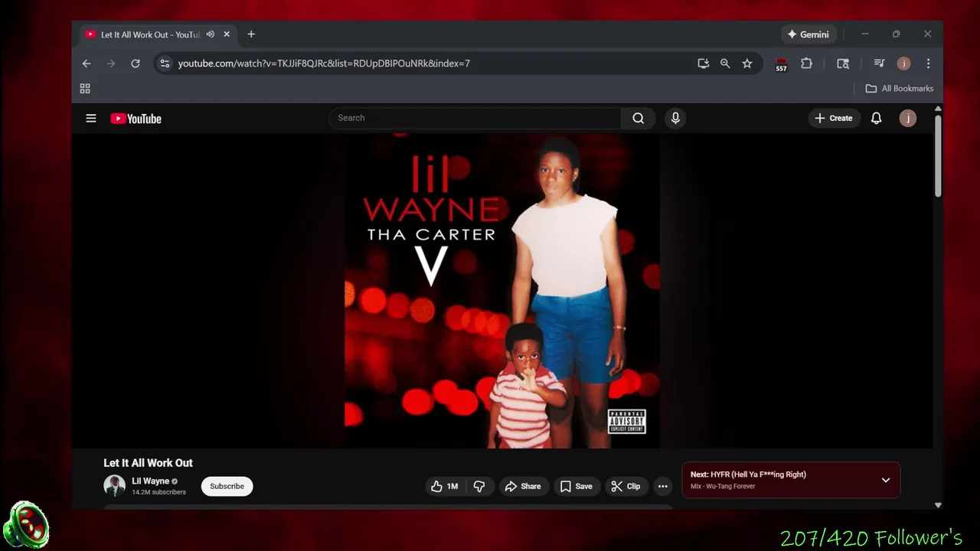
Task: Click Mix - Wu-Tang Forever playlist text
Action: click(x=723, y=487)
